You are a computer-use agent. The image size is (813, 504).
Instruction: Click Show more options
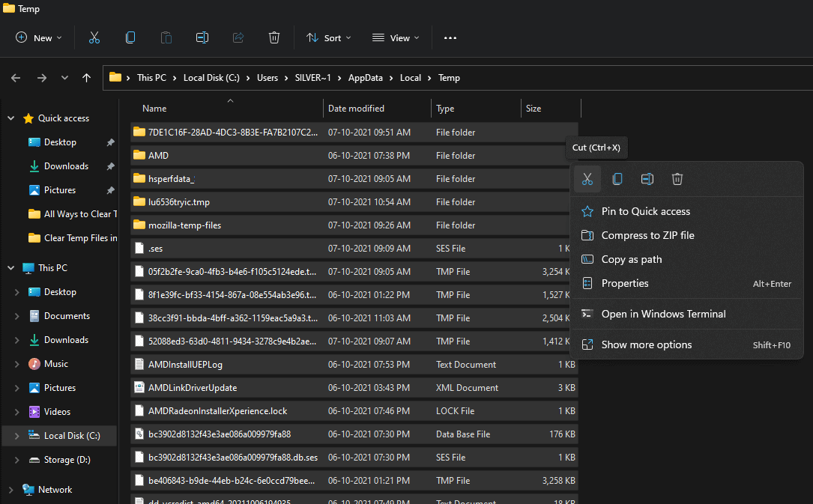(646, 344)
